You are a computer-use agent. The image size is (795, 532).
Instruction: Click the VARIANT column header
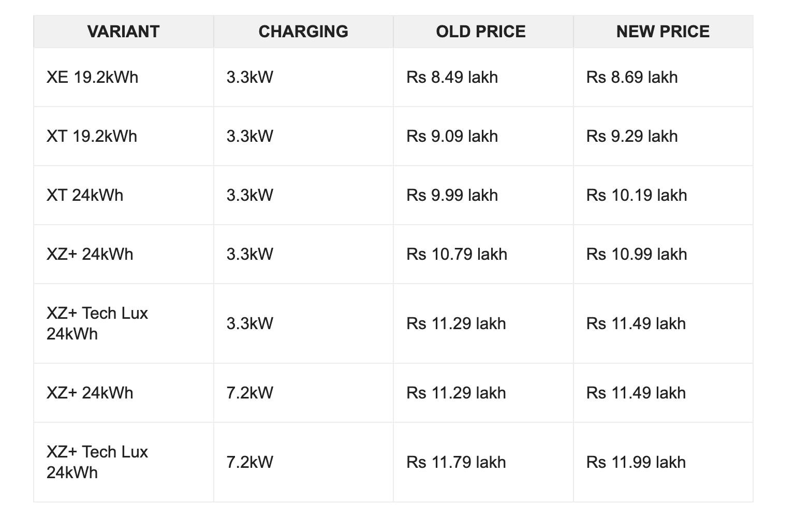pos(123,32)
